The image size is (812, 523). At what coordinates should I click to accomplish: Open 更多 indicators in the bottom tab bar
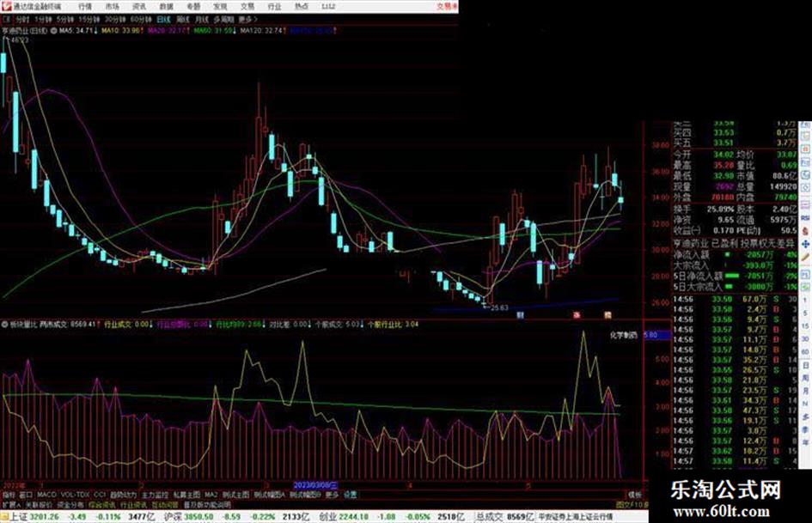click(x=332, y=495)
